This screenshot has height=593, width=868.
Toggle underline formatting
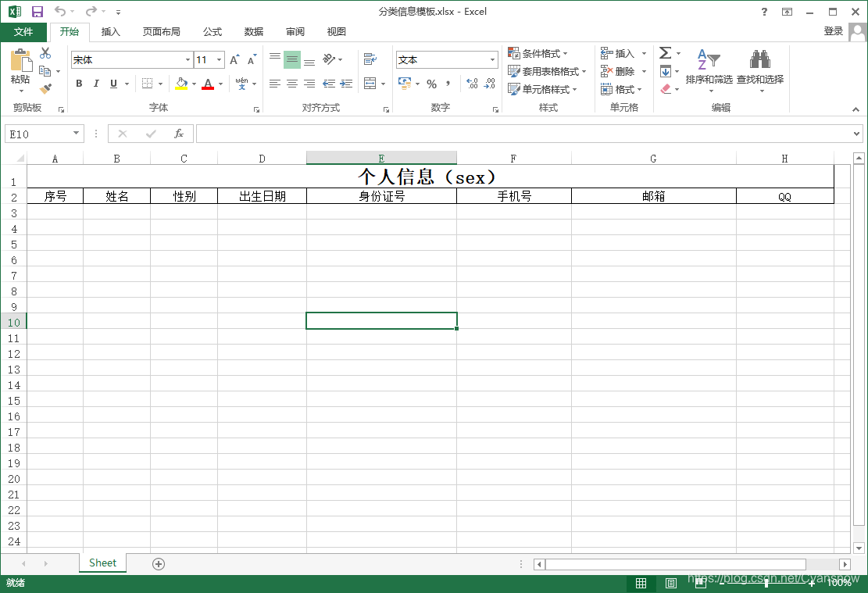pos(113,84)
